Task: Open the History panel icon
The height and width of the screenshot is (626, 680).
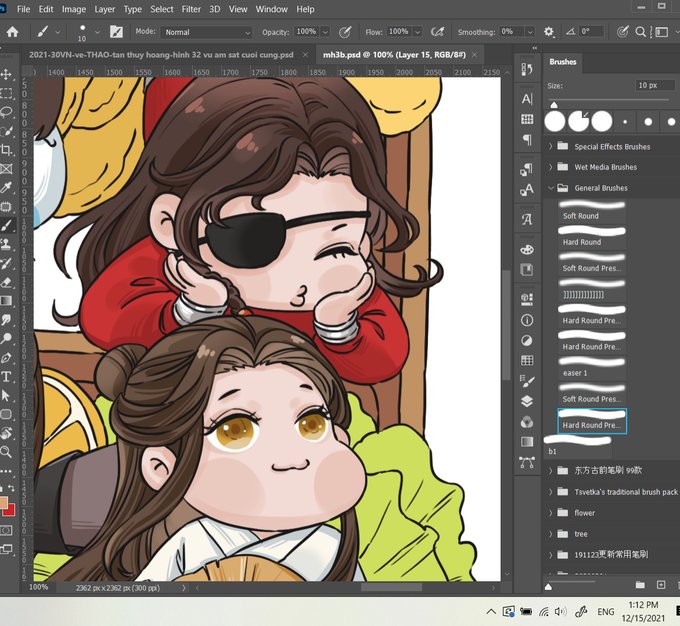Action: coord(527,69)
